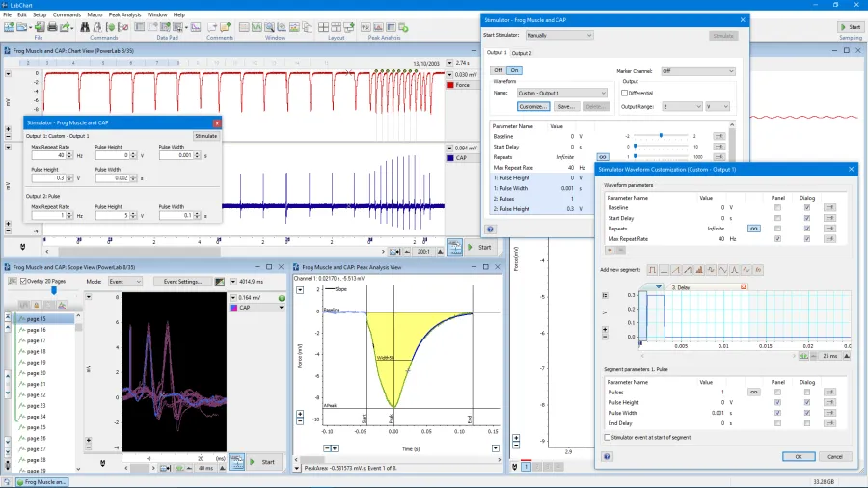This screenshot has width=868, height=488.
Task: Click the Baseline slider in Stimulator dialog
Action: (x=661, y=136)
